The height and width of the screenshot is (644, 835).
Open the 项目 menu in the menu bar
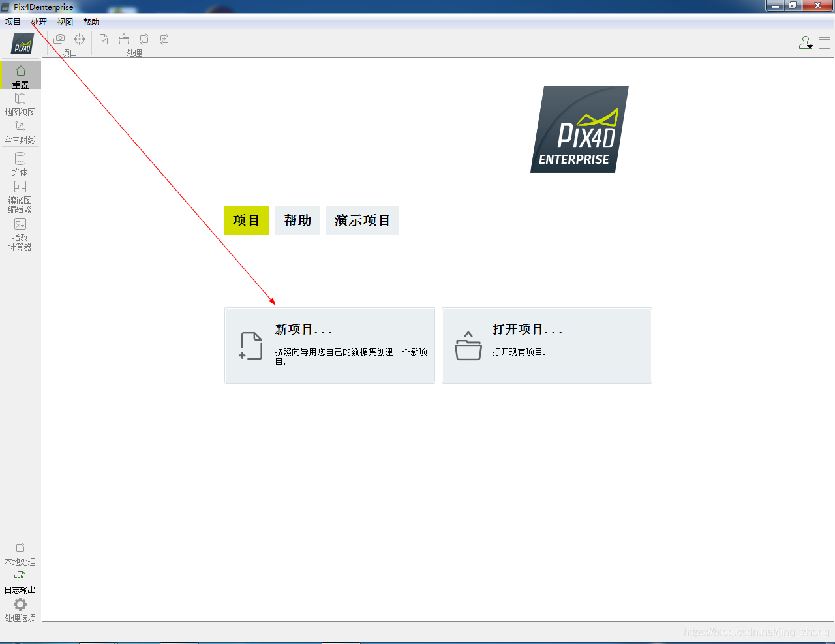[x=13, y=22]
